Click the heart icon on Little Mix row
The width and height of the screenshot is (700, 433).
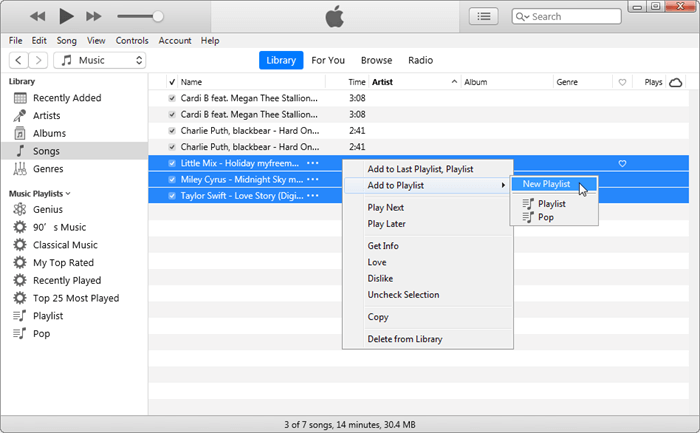(x=622, y=163)
